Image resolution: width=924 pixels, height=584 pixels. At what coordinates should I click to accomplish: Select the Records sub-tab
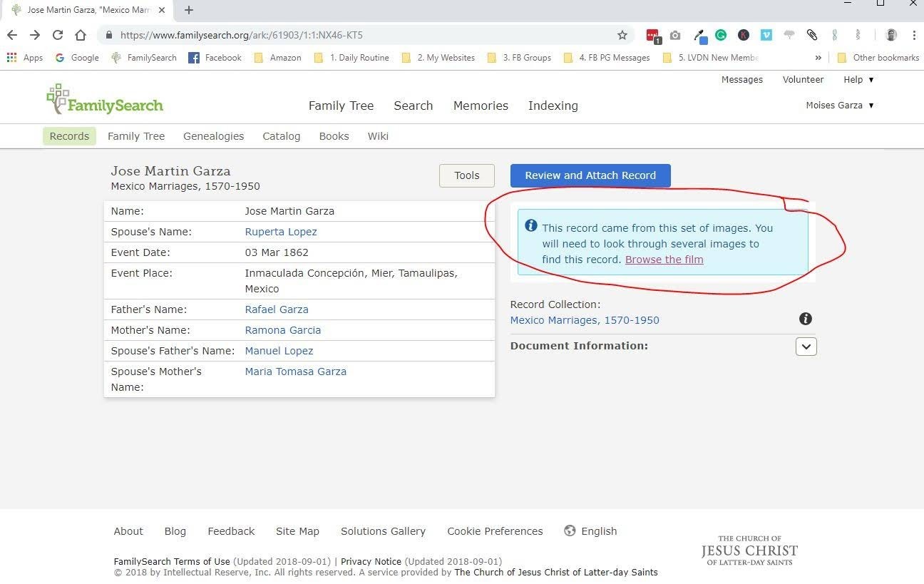(69, 136)
